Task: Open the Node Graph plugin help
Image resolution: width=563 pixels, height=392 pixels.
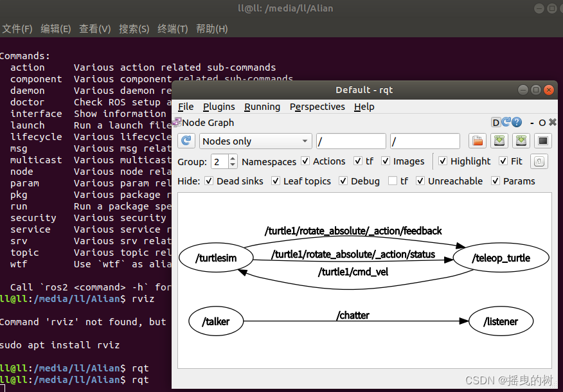Action: (x=517, y=122)
